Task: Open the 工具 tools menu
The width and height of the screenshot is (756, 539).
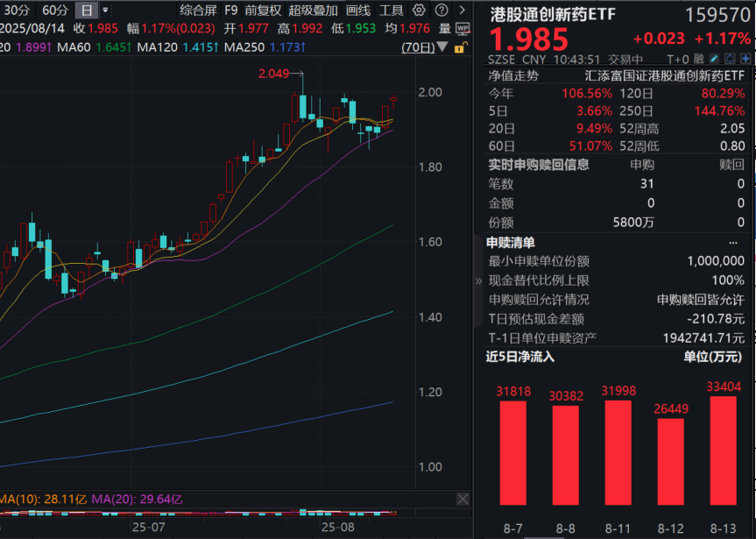Action: [393, 11]
